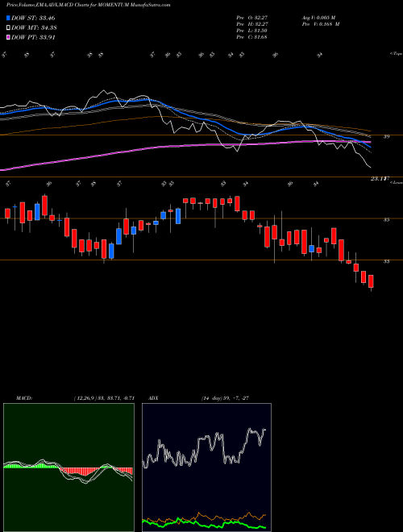Open the dark blue ADX indicator chart
The width and height of the screenshot is (403, 532).
pyautogui.click(x=206, y=468)
